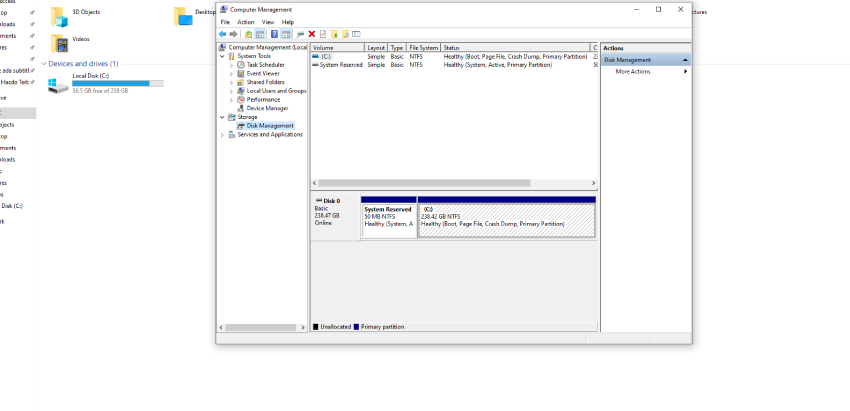Image resolution: width=850 pixels, height=411 pixels.
Task: Expand the Task Scheduler node
Action: [231, 65]
